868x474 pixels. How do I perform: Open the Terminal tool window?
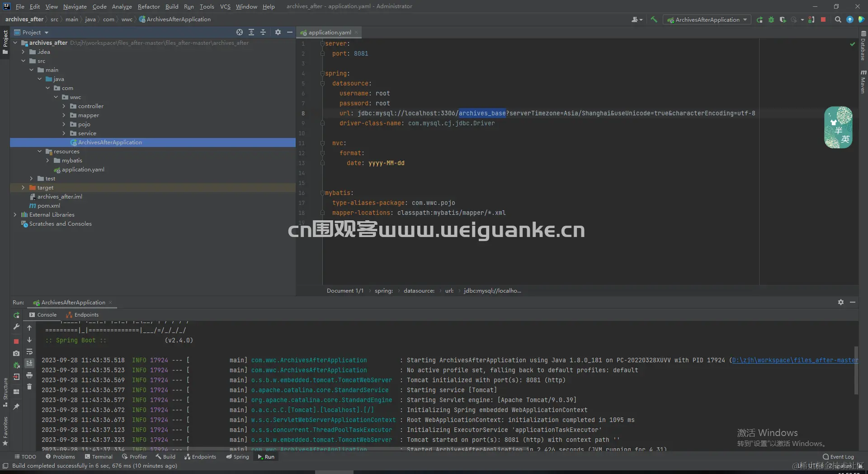98,457
